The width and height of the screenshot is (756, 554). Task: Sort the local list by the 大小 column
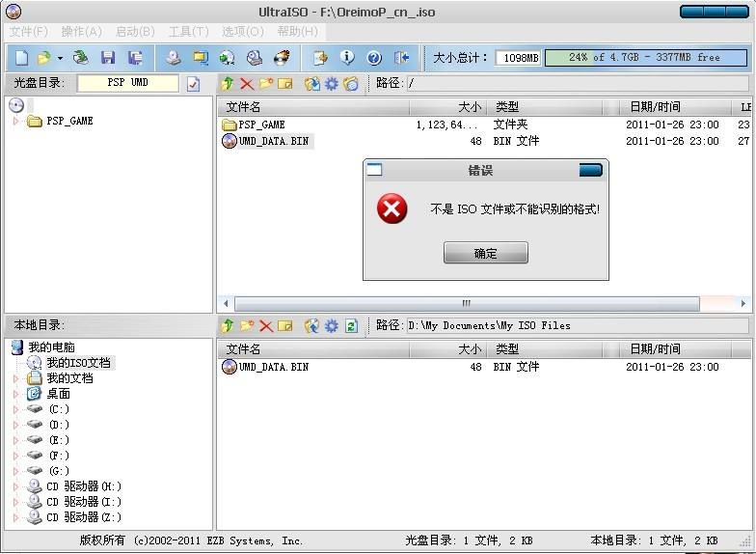448,349
